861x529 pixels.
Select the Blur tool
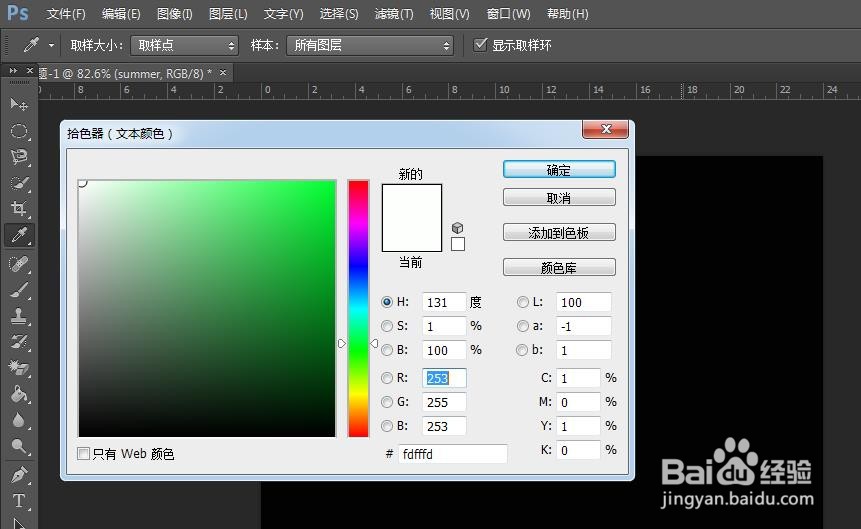(19, 420)
